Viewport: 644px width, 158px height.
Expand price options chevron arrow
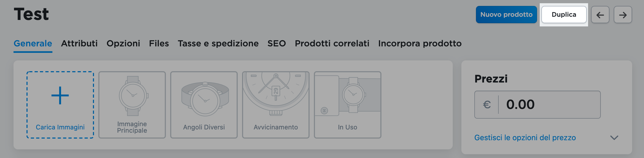614,138
